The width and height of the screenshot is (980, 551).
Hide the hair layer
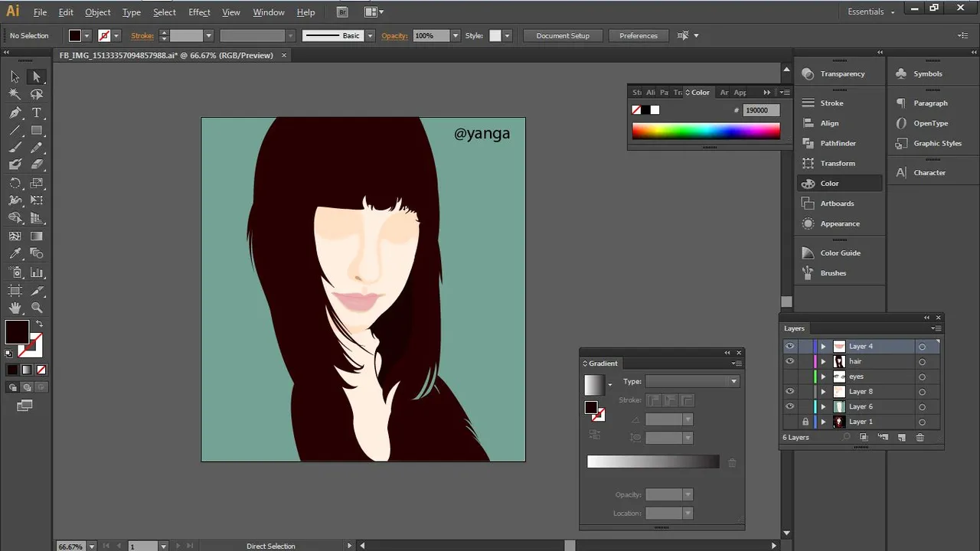click(x=790, y=361)
